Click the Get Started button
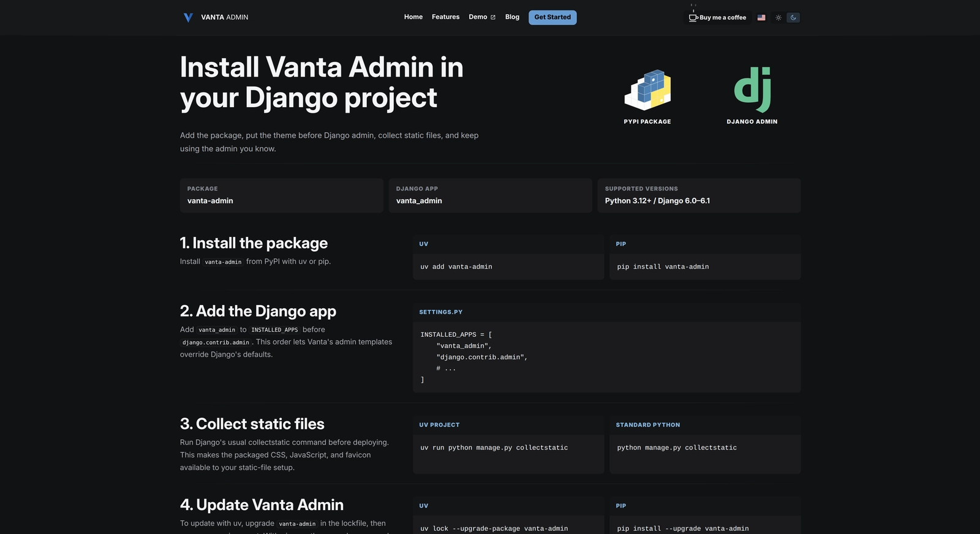Viewport: 980px width, 534px height. click(552, 17)
